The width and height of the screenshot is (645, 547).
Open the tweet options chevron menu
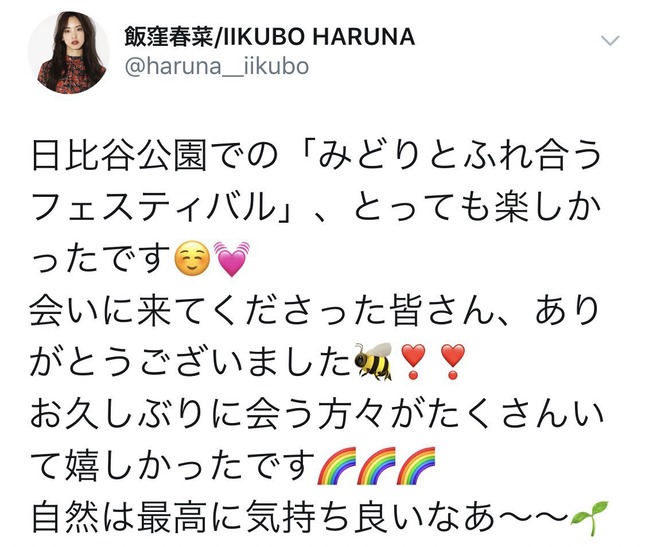610,40
